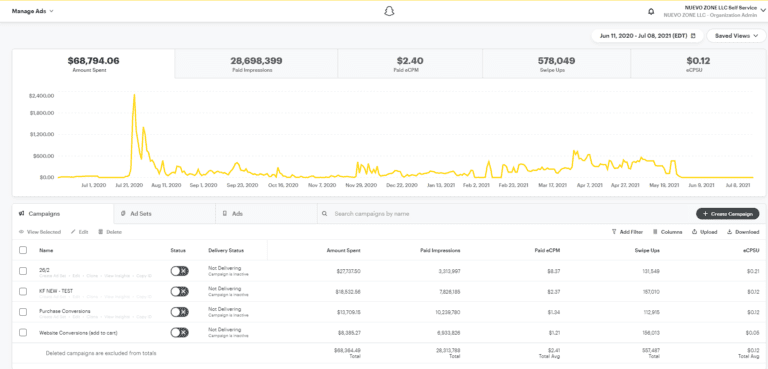The height and width of the screenshot is (369, 768).
Task: Open Website Conversions (add to cart) campaign
Action: 78,333
